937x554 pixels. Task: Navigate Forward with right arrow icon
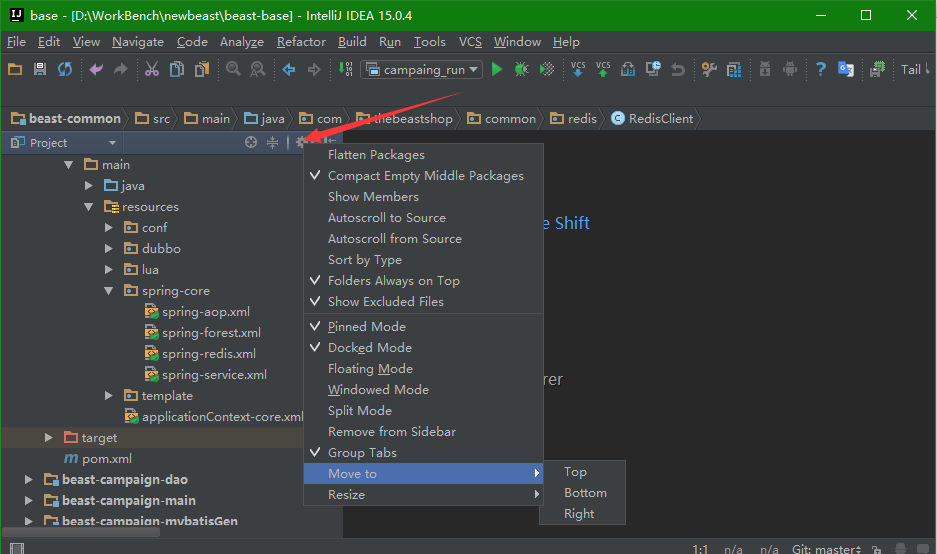[314, 70]
